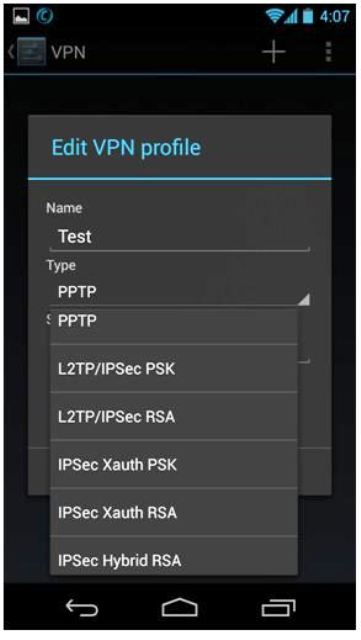Image resolution: width=361 pixels, height=640 pixels.
Task: Collapse the Type dropdown showing PPTP
Action: pyautogui.click(x=180, y=292)
